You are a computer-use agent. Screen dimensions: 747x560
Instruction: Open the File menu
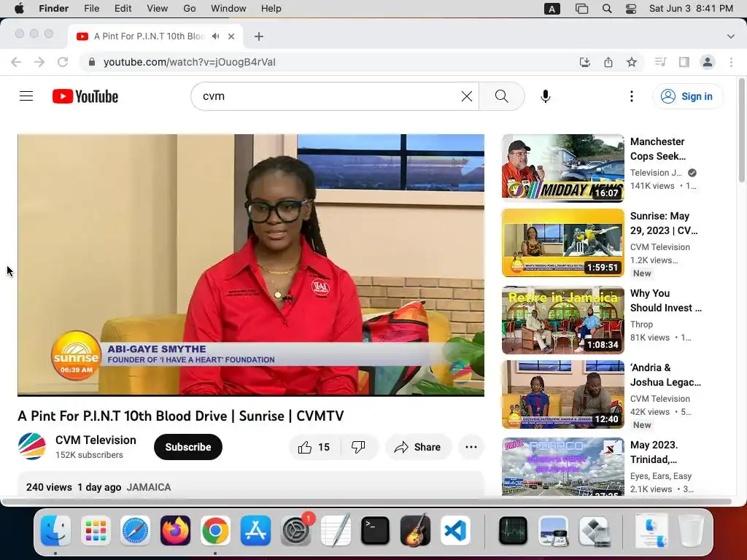tap(91, 9)
